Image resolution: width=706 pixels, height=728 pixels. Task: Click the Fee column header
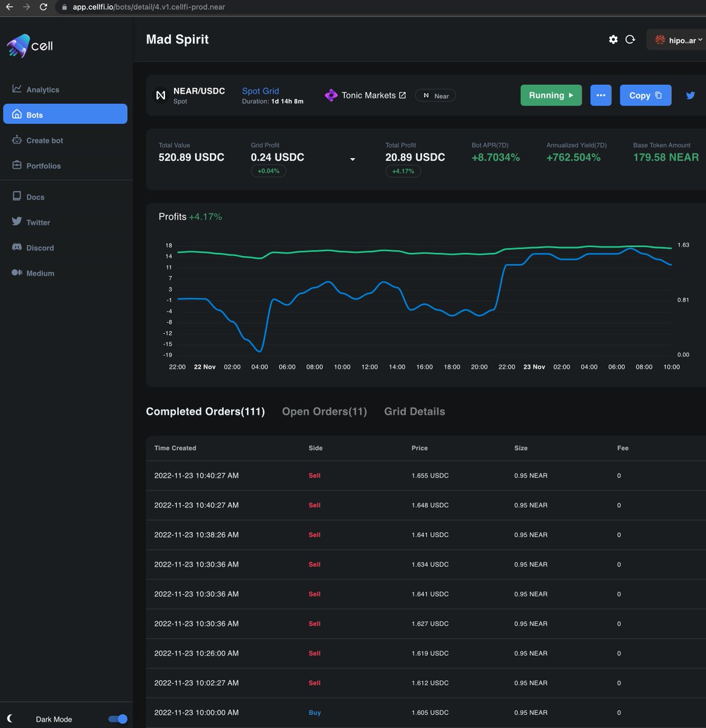(623, 448)
